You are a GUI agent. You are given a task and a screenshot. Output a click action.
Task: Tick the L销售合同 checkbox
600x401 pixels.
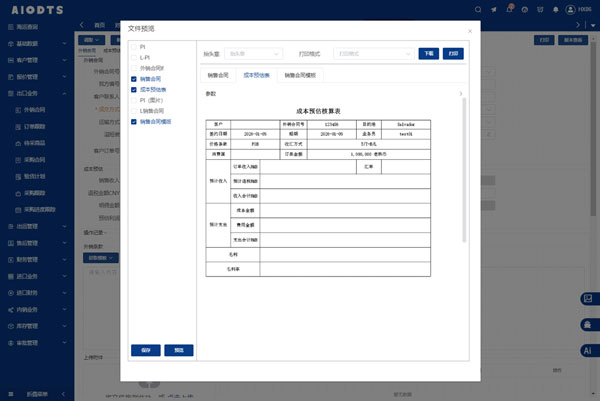[134, 111]
